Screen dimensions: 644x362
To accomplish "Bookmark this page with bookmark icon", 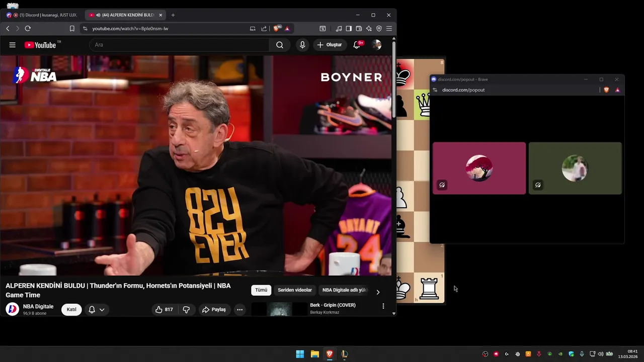I will [72, 29].
